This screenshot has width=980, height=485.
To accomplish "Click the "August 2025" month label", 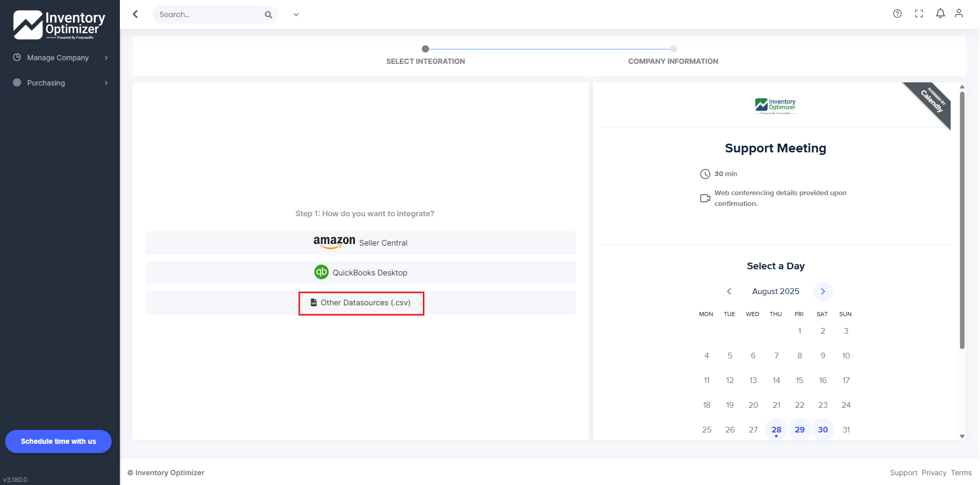I will point(776,291).
